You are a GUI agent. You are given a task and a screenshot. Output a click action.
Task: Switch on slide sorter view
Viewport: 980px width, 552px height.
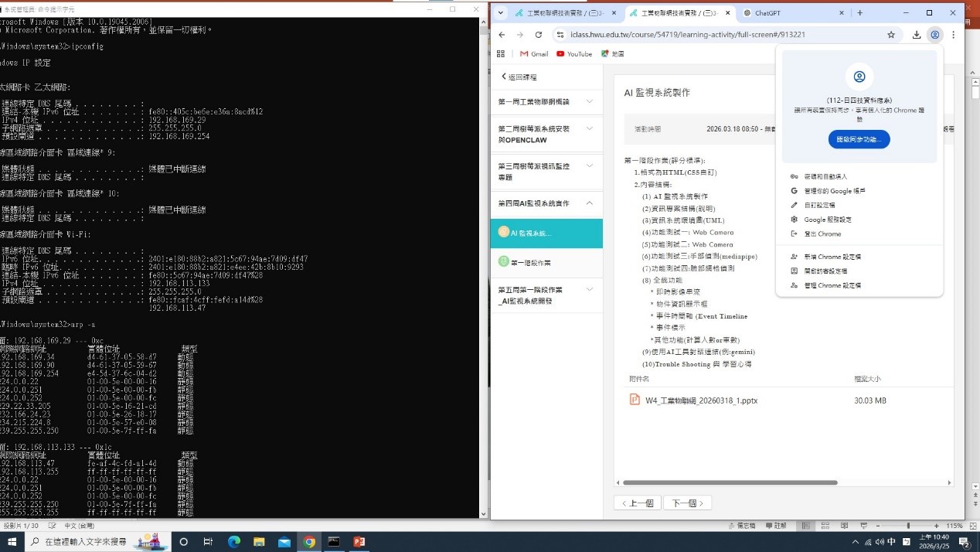click(825, 525)
